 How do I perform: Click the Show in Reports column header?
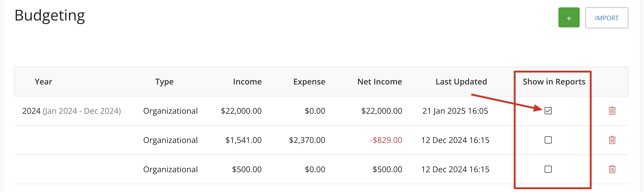click(554, 82)
